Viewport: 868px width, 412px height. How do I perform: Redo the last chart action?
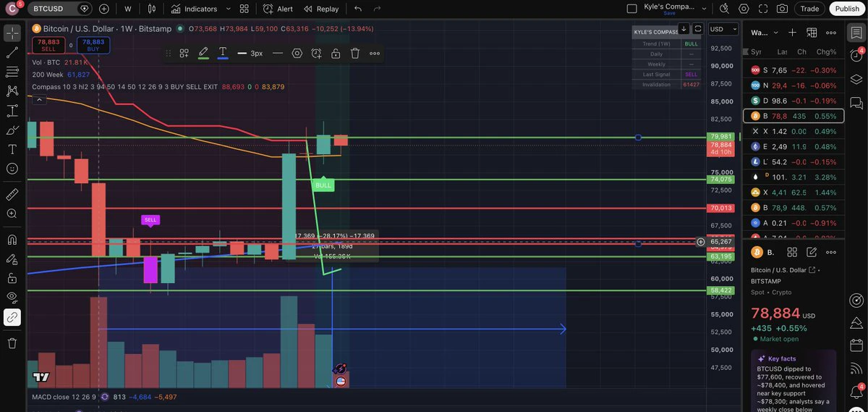tap(377, 9)
